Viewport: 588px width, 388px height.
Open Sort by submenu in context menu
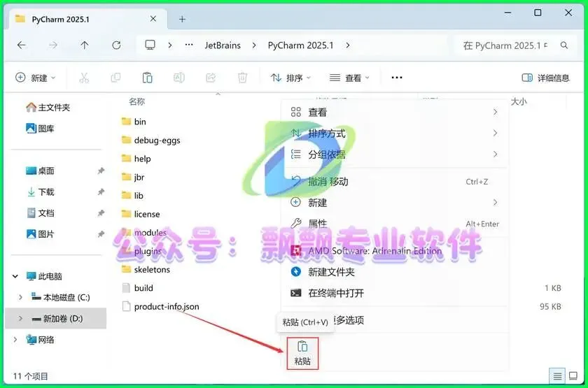[395, 134]
